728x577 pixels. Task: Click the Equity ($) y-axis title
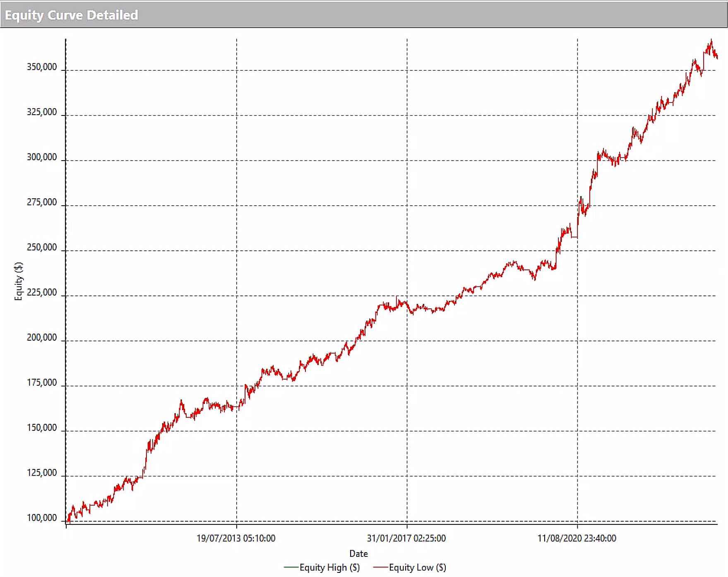[x=18, y=281]
